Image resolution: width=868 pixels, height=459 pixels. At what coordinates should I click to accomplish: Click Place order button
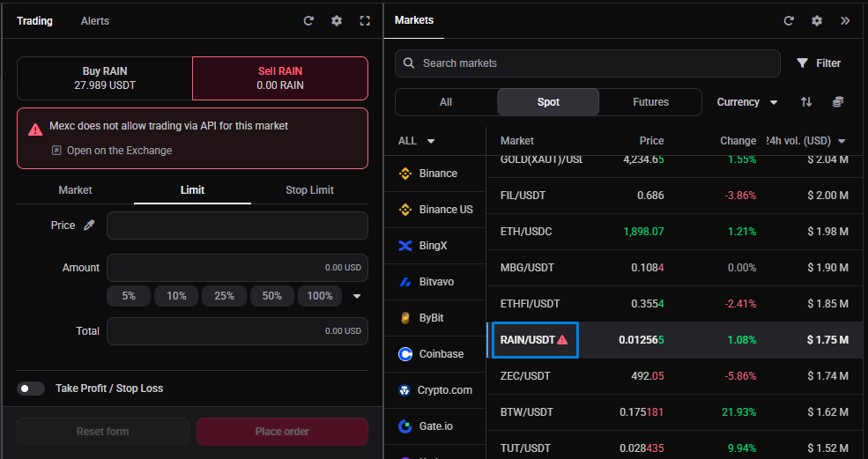click(282, 432)
